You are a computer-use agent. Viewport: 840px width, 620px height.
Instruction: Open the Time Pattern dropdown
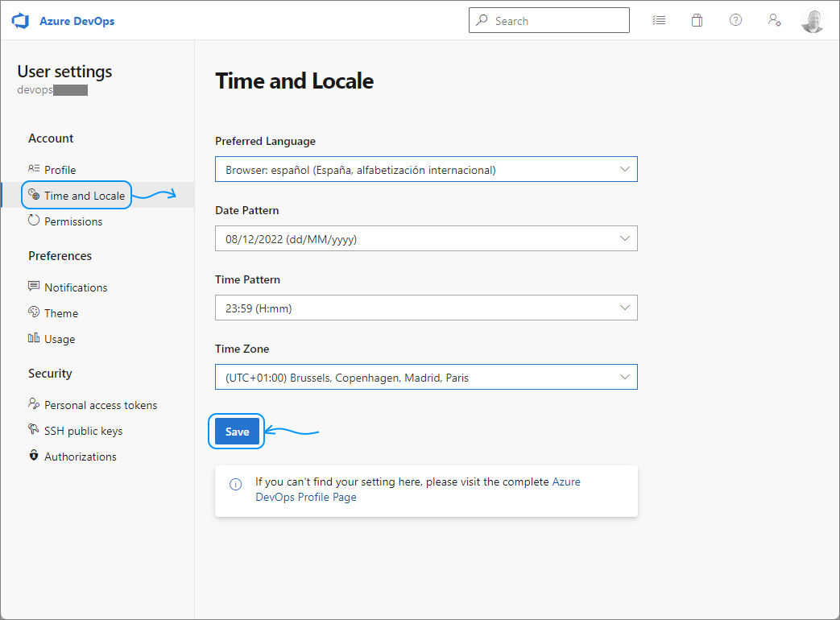click(x=426, y=308)
